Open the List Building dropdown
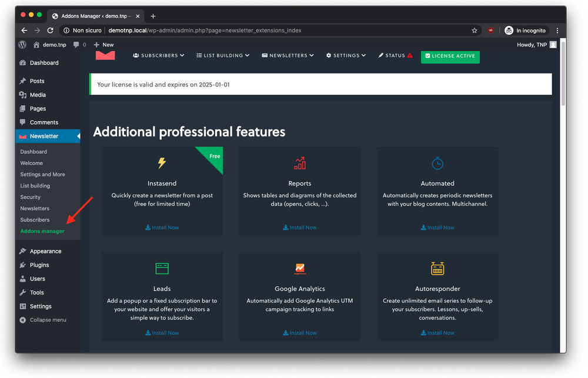Viewport: 588px width, 378px height. (223, 55)
